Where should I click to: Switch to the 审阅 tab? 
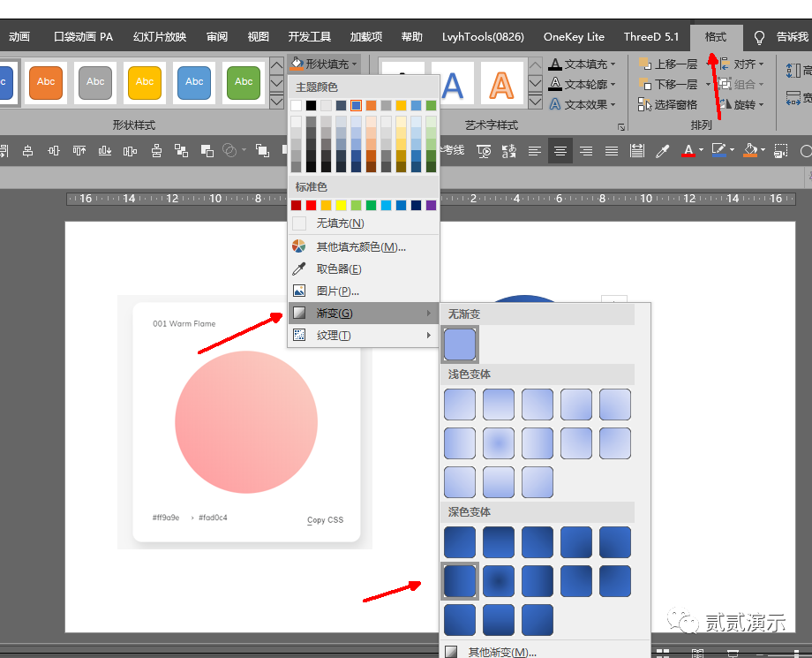coord(216,37)
